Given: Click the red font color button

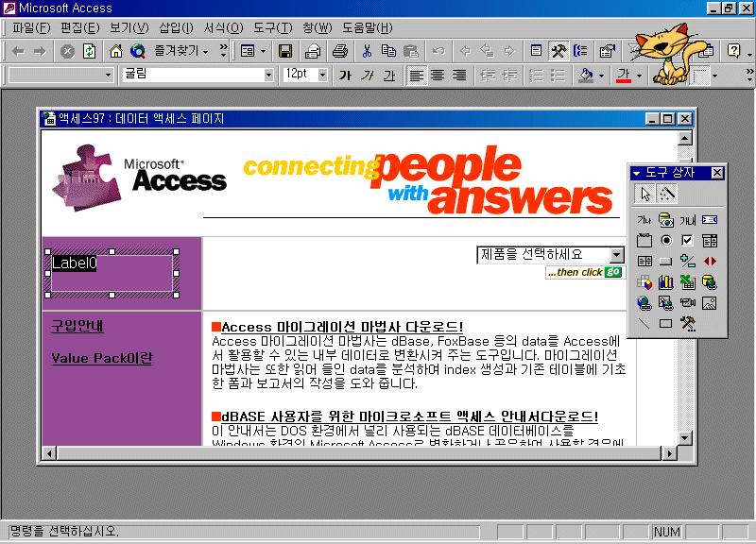Looking at the screenshot, I should point(624,76).
